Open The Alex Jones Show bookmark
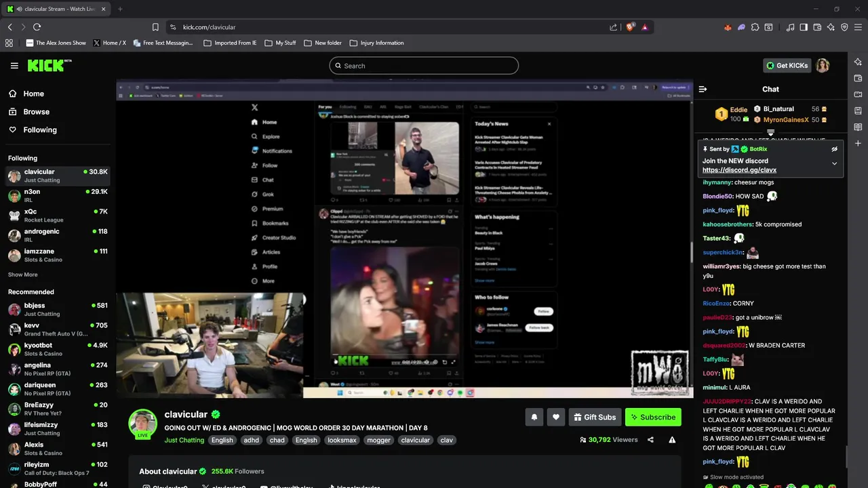 (56, 43)
